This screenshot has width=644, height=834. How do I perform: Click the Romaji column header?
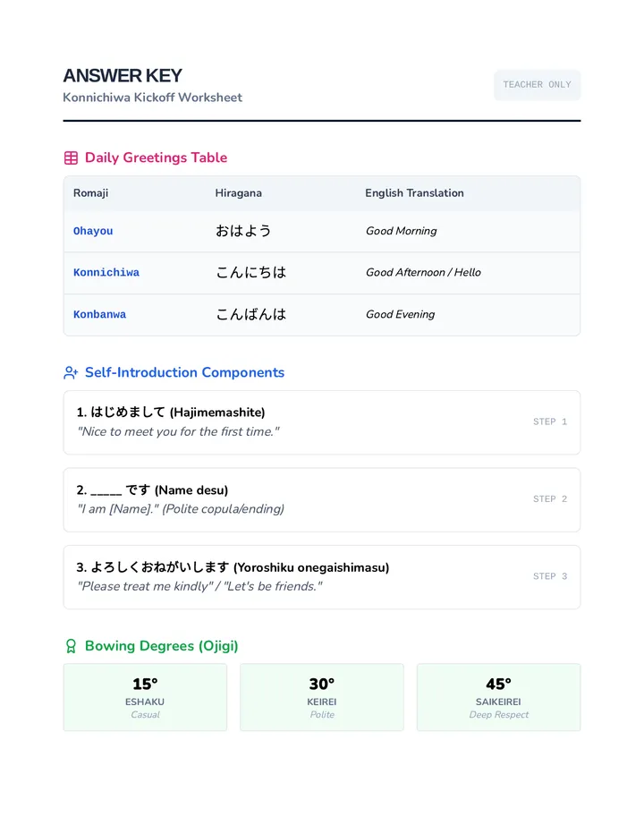tap(91, 193)
